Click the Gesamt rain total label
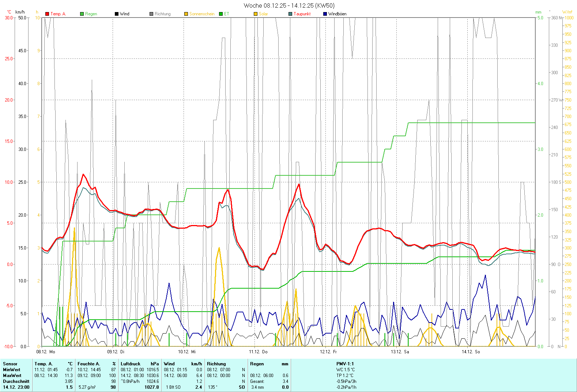 coord(257,381)
